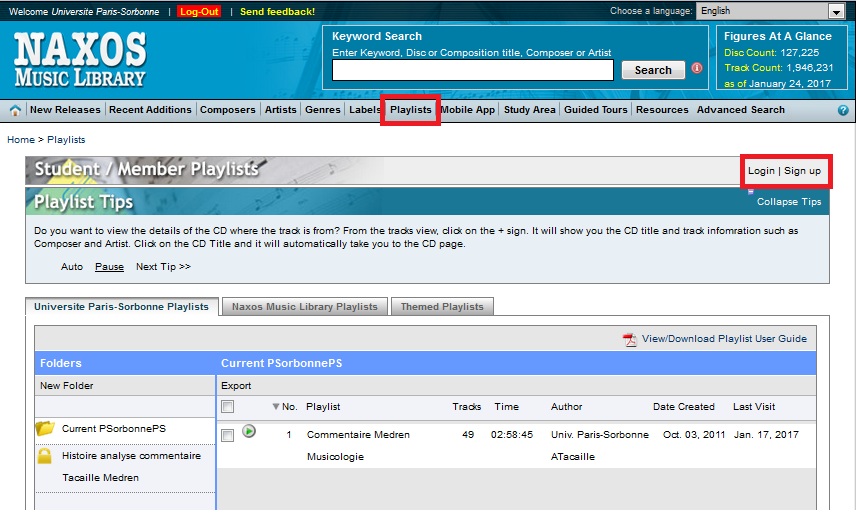Click the Sign up link

click(x=802, y=171)
